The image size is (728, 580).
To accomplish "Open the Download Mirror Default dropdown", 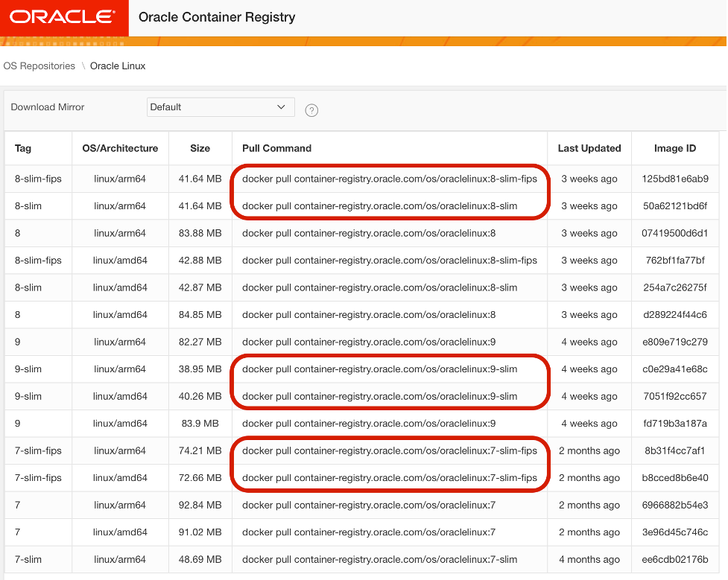I will click(x=221, y=107).
